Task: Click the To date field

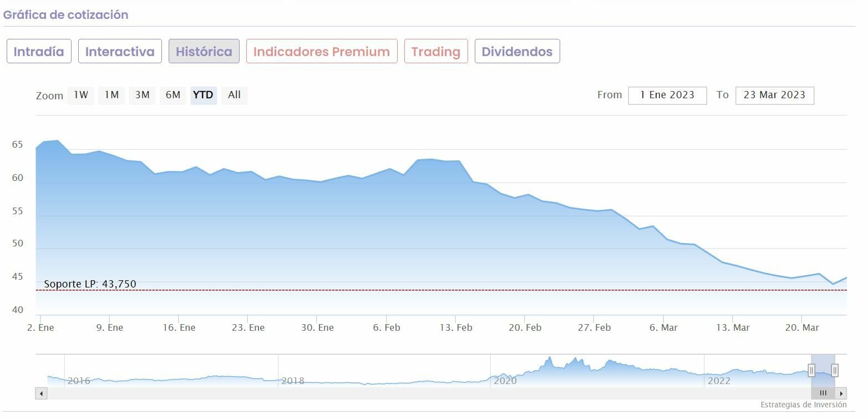Action: coord(774,95)
